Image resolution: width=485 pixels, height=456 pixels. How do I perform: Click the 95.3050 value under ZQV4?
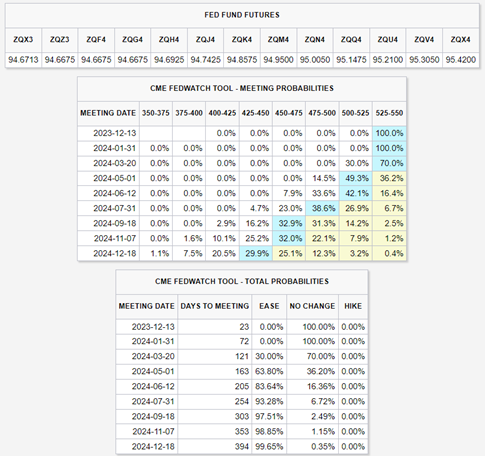point(424,60)
